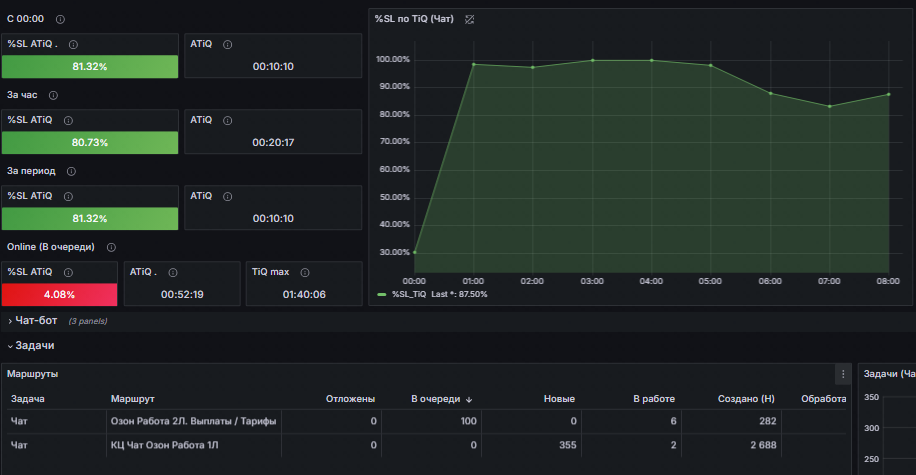Screen dimensions: 916x475
Task: Open the Маршруты panel three-dot menu
Action: pos(843,374)
